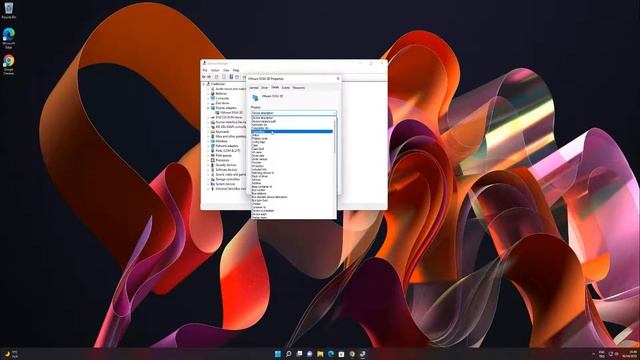Expand the Monitors node
640x360 pixels.
click(x=208, y=141)
